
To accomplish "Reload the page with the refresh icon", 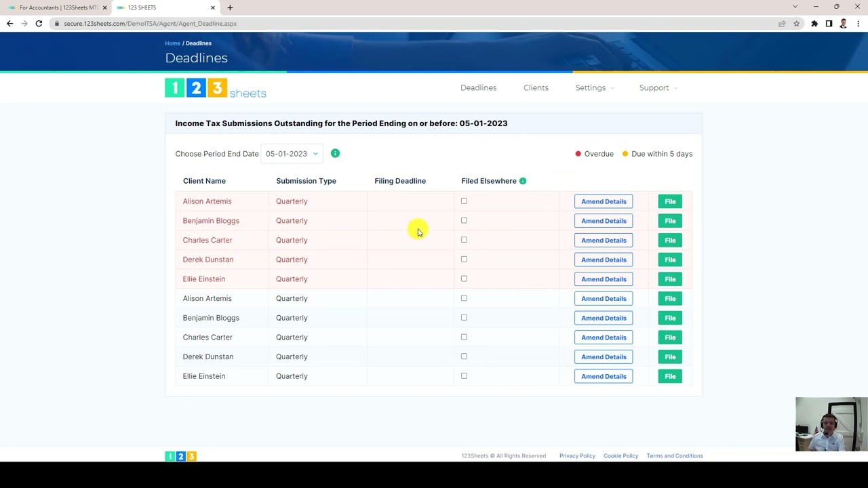I will click(39, 24).
